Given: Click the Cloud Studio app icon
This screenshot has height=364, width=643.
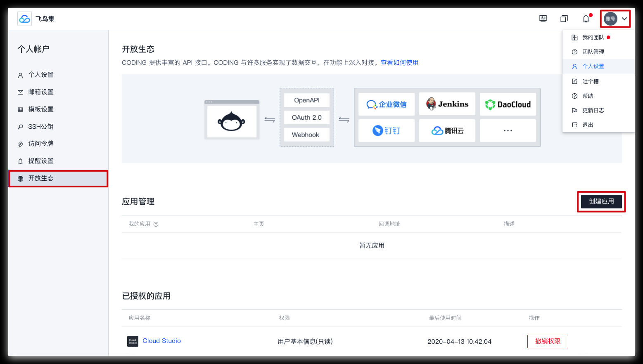Looking at the screenshot, I should (x=133, y=341).
